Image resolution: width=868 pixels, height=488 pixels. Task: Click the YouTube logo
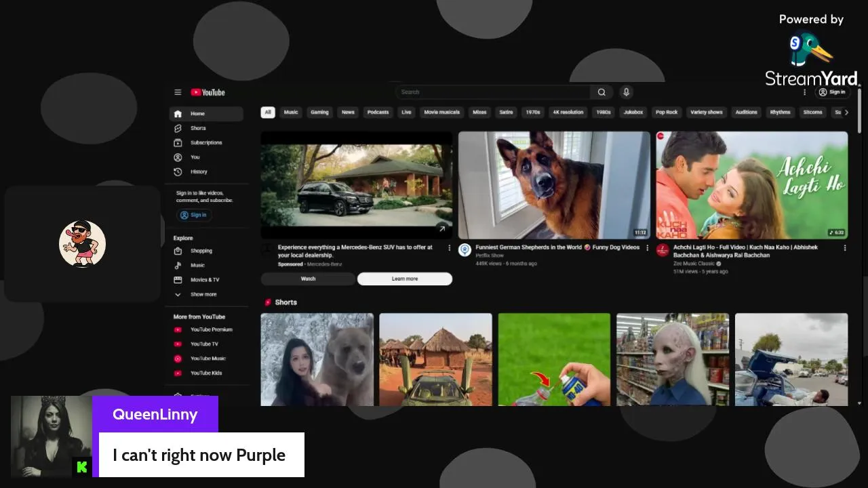[x=208, y=92]
